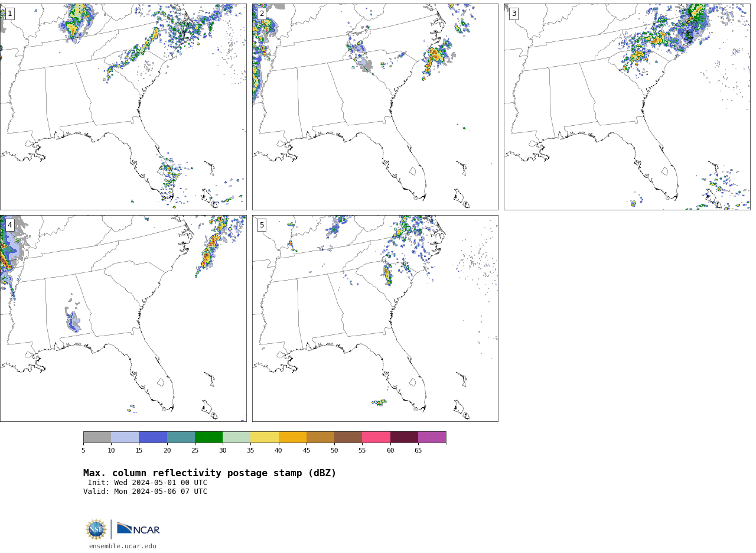The image size is (756, 553).
Task: Click the light blue 10-15 dBZ swatch
Action: click(x=125, y=437)
